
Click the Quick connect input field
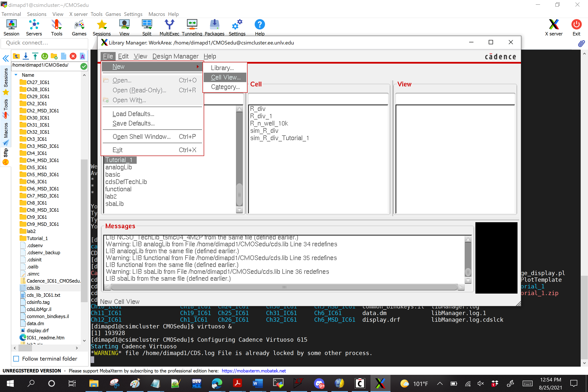point(44,43)
